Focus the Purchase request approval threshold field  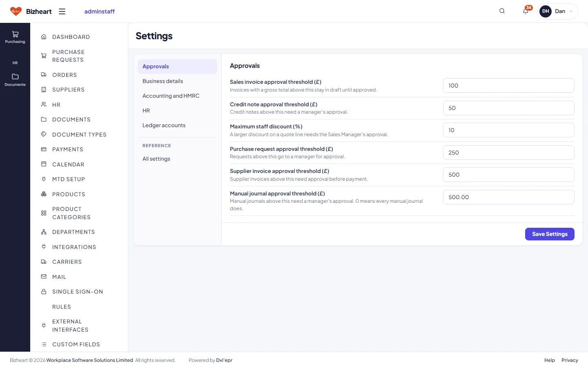click(x=509, y=153)
